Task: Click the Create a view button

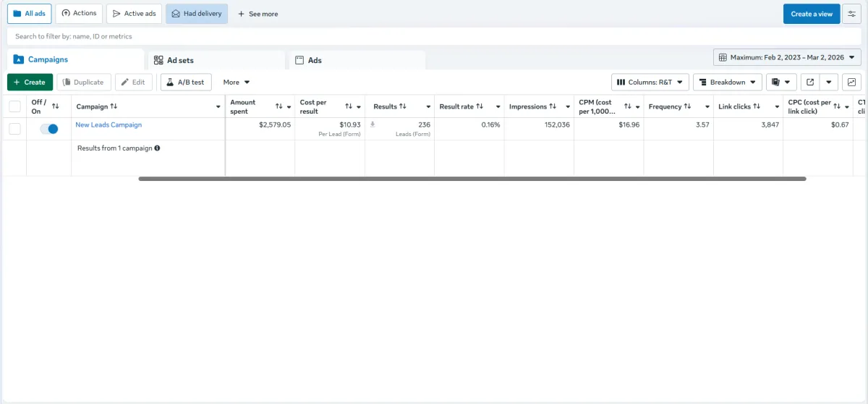Action: (x=812, y=14)
